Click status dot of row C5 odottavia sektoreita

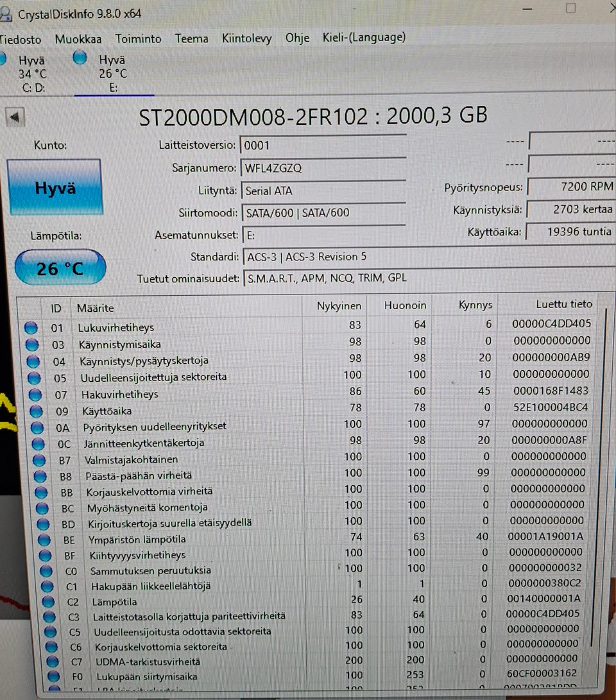(50, 632)
